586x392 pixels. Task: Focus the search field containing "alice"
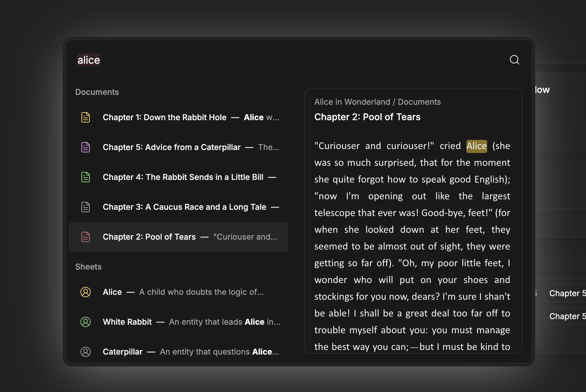click(x=289, y=60)
